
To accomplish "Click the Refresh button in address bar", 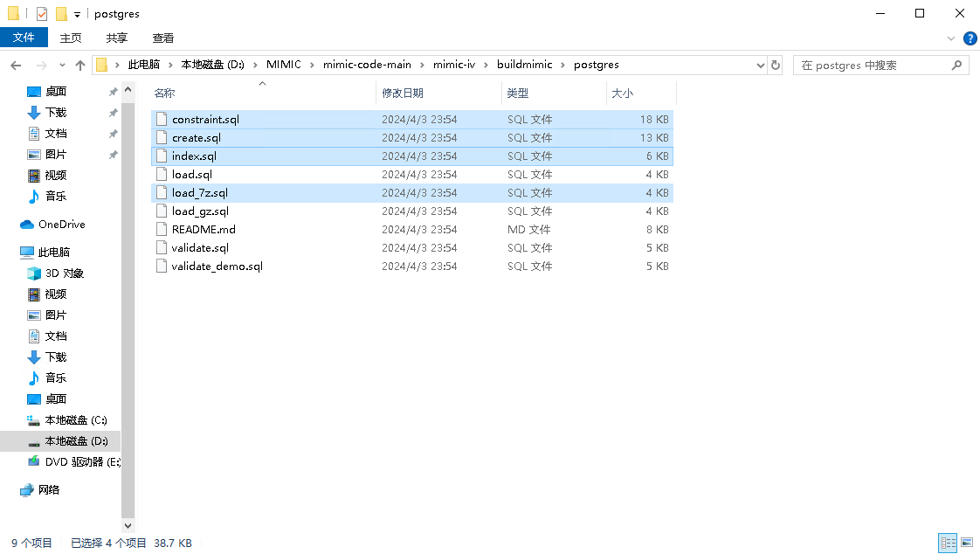I will click(x=775, y=65).
